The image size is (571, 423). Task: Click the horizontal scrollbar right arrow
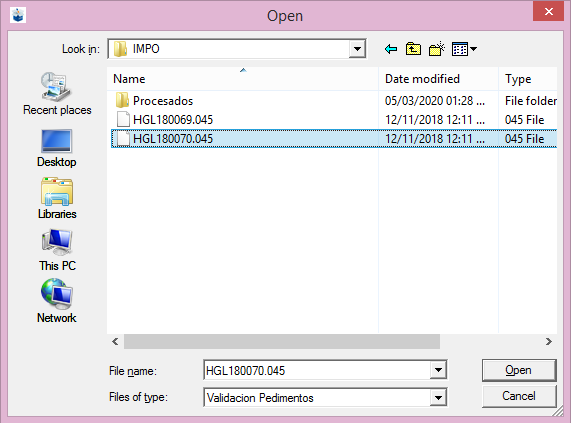click(548, 341)
